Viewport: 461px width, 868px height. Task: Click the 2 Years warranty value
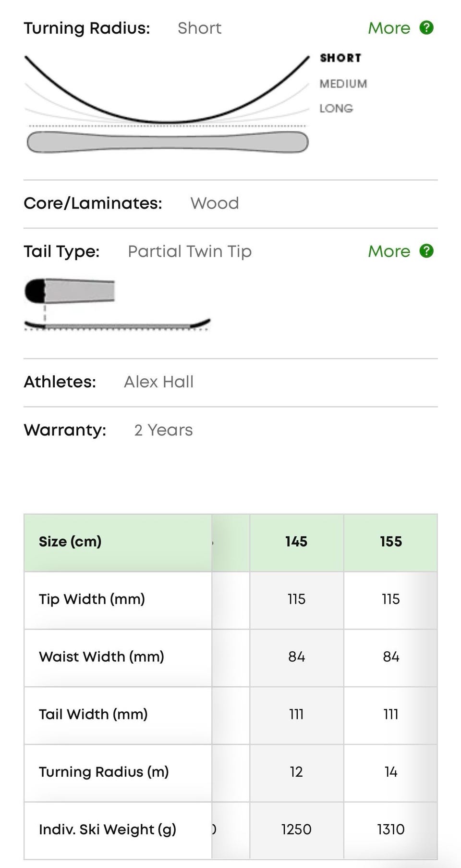tap(163, 430)
